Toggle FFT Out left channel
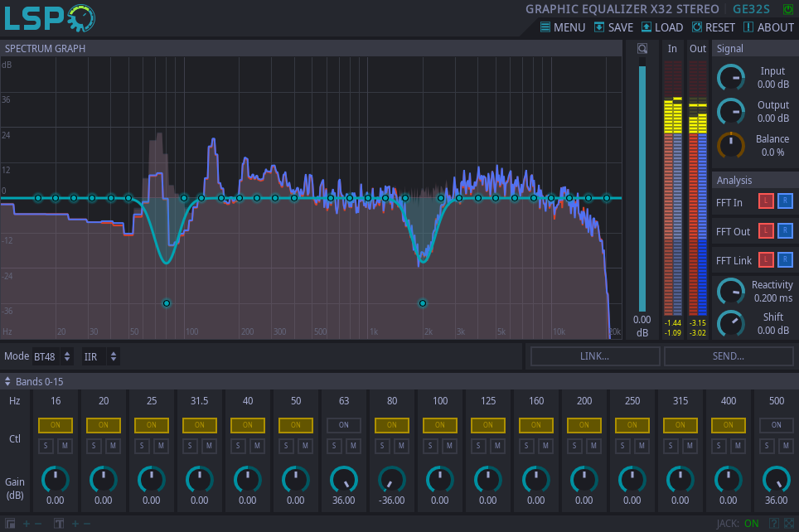Image resolution: width=799 pixels, height=532 pixels. tap(766, 230)
